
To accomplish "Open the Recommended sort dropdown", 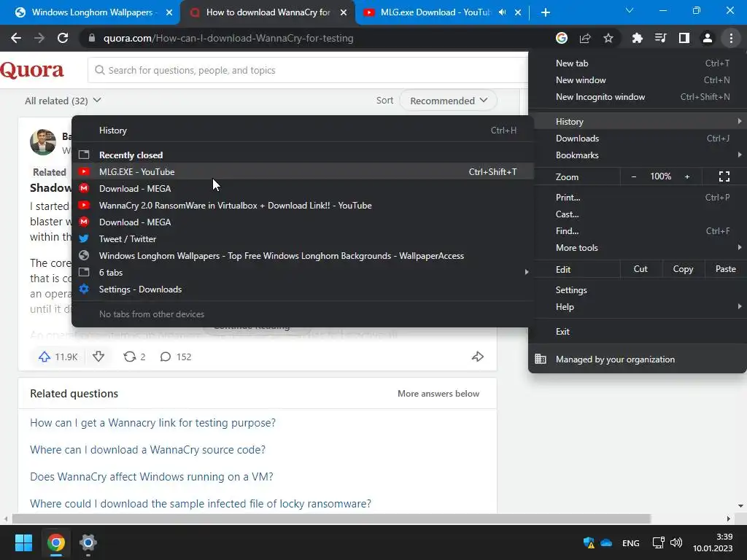I will click(449, 101).
